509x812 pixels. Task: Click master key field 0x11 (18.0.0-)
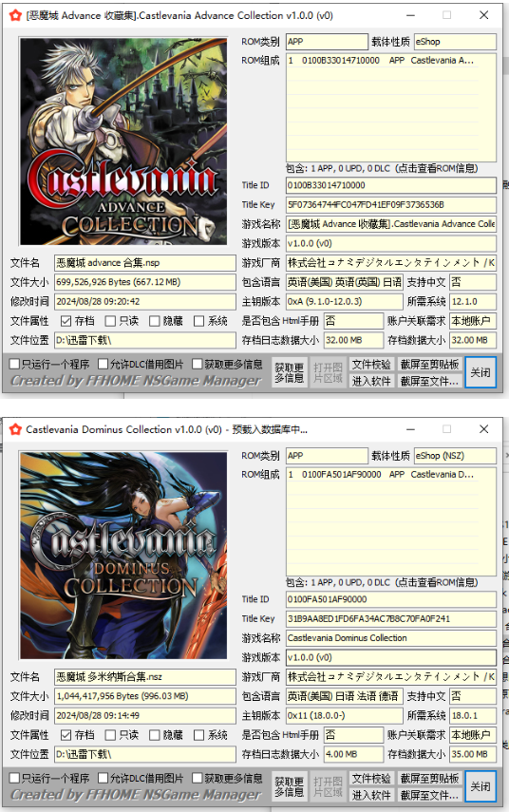(345, 716)
